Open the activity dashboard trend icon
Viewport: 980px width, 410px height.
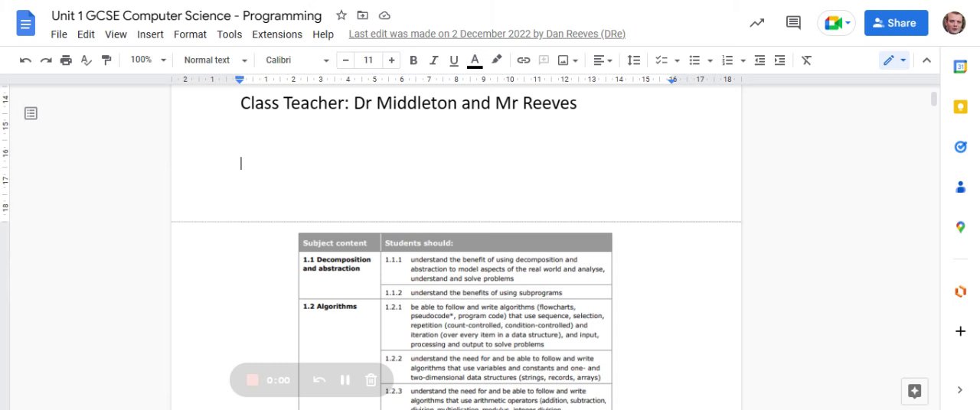pos(757,23)
